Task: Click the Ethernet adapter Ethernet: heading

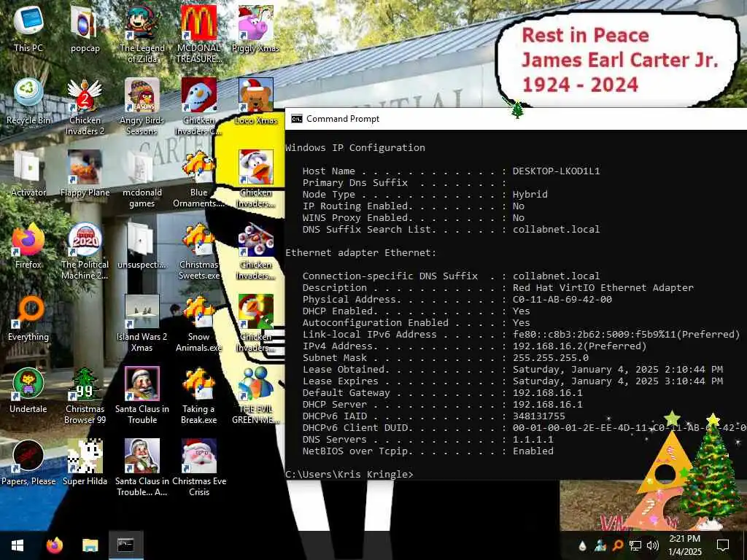Action: click(361, 253)
